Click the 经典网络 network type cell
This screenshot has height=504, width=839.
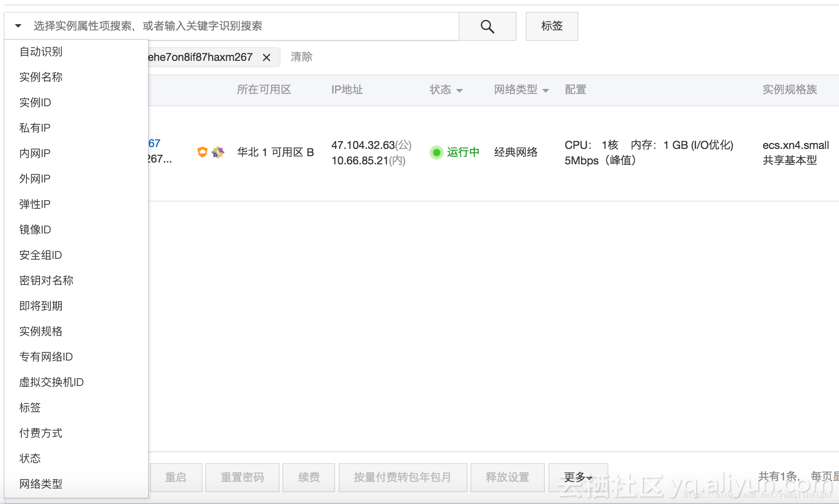point(516,153)
